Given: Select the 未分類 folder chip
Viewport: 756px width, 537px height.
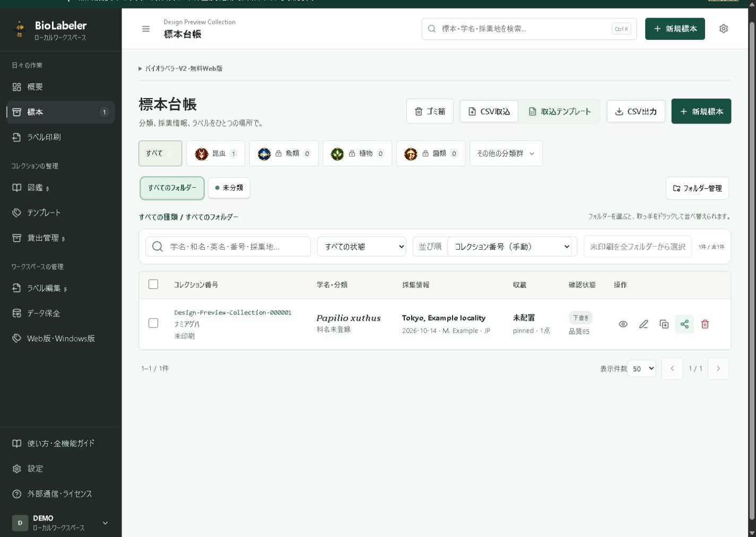Looking at the screenshot, I should [229, 188].
